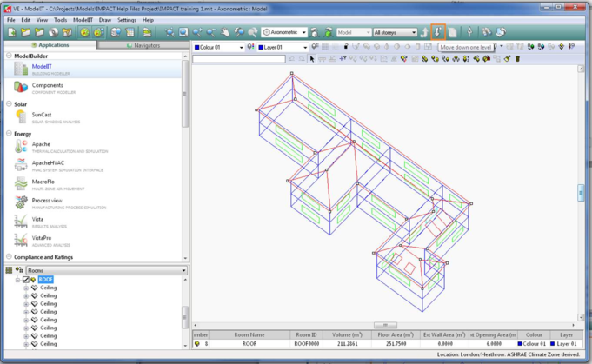Open the Colour 01 colour selector
This screenshot has width=592, height=364.
click(217, 47)
